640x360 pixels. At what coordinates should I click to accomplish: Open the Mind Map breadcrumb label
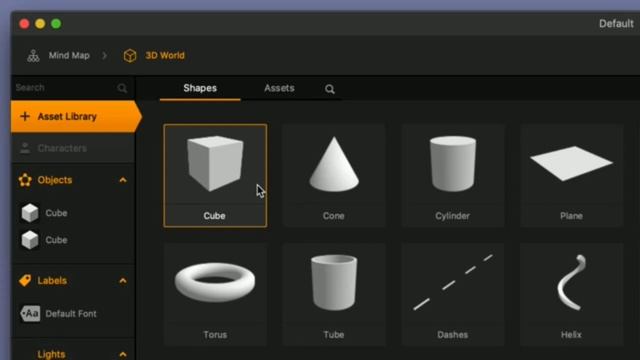tap(69, 56)
